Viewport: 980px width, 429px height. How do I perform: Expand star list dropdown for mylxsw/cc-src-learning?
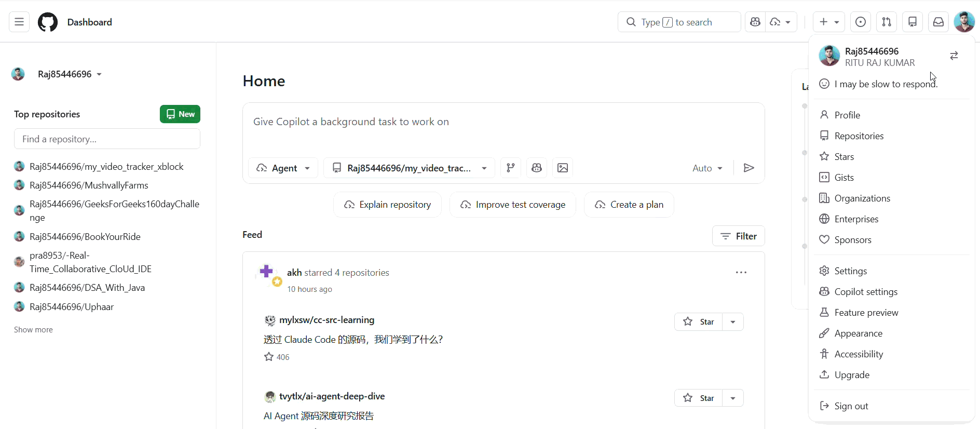tap(733, 321)
